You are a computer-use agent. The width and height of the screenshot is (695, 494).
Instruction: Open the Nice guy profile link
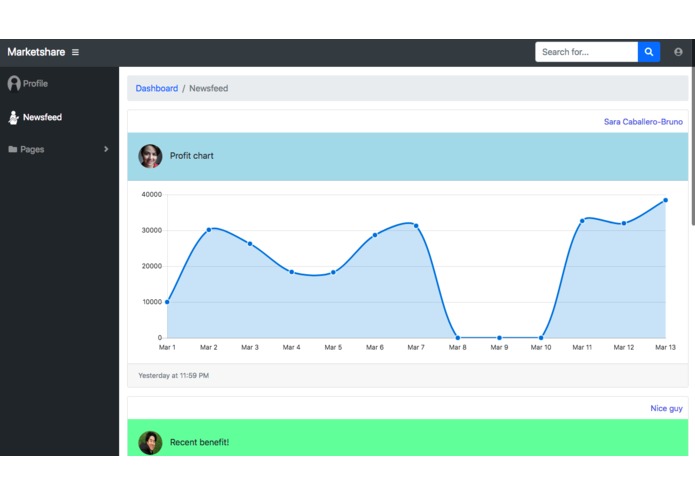(x=666, y=408)
